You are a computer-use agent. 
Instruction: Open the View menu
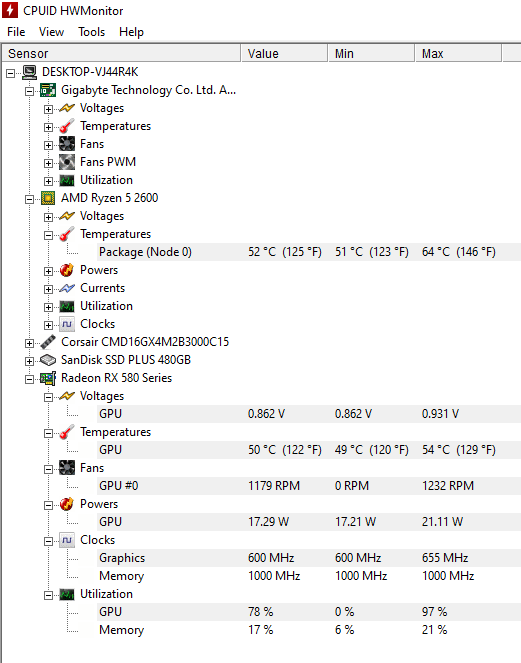[x=51, y=32]
